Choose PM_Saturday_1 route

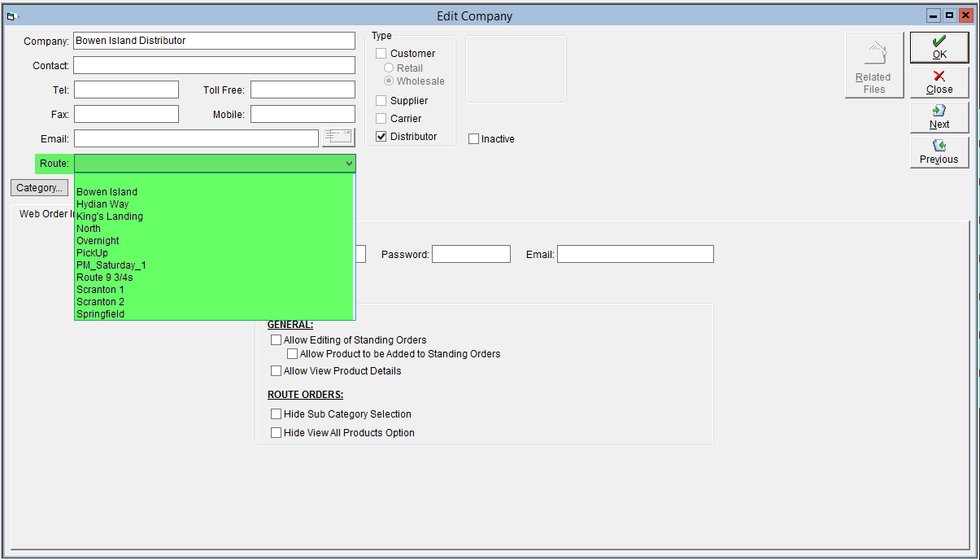tap(215, 265)
